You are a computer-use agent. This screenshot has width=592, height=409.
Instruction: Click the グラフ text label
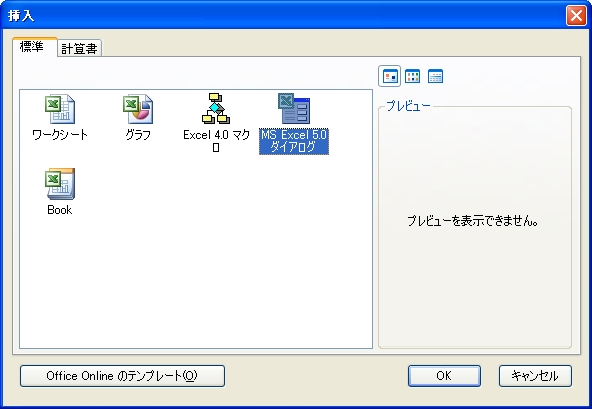pos(138,135)
